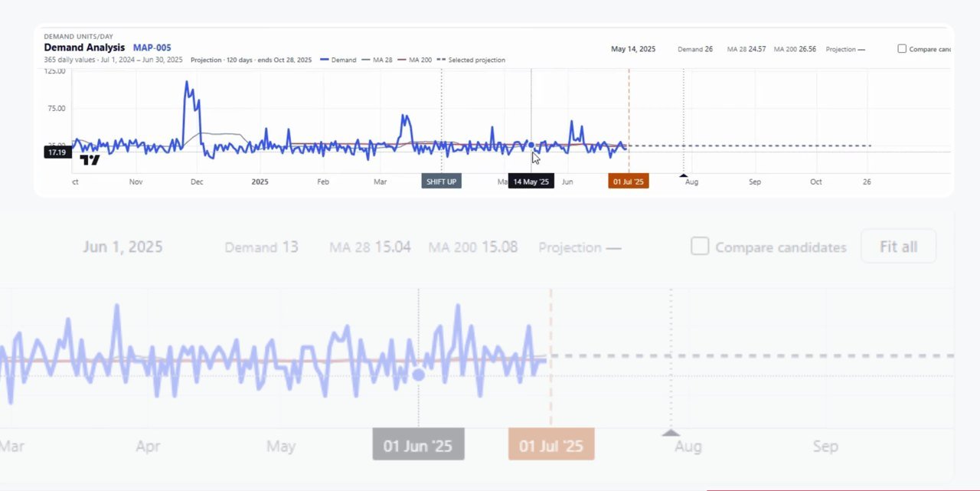Click the Nov label on the small chart axis
Screen dimensions: 980x491
point(136,182)
